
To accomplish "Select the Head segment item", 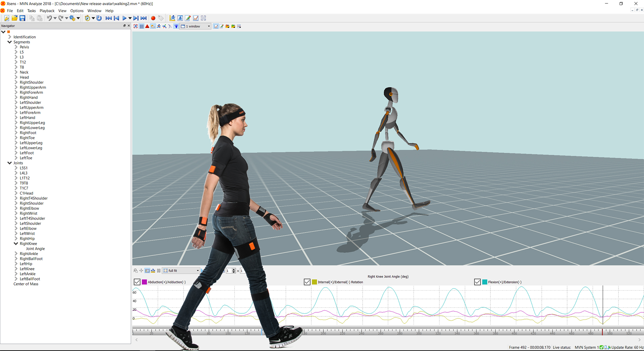I will coord(24,77).
